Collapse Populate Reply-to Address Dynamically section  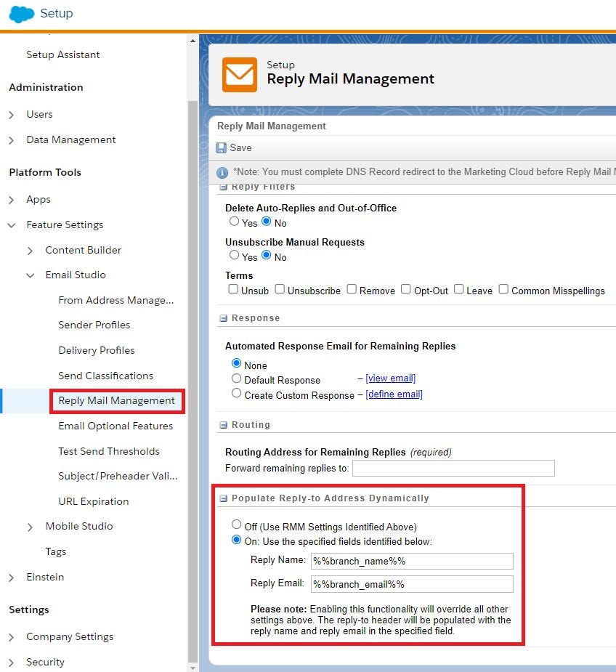223,498
